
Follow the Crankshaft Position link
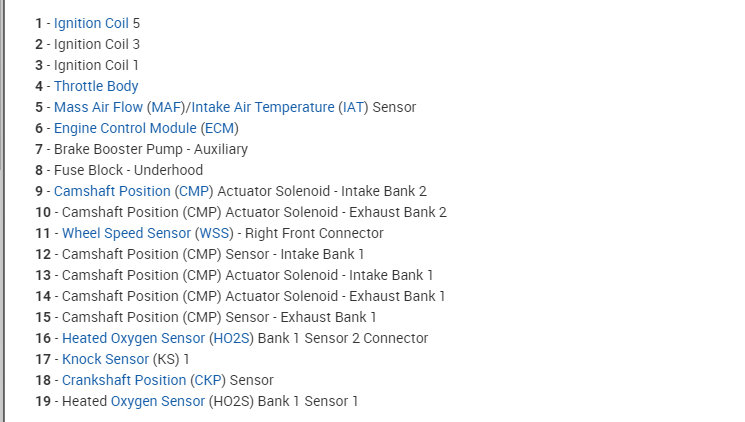click(x=124, y=380)
